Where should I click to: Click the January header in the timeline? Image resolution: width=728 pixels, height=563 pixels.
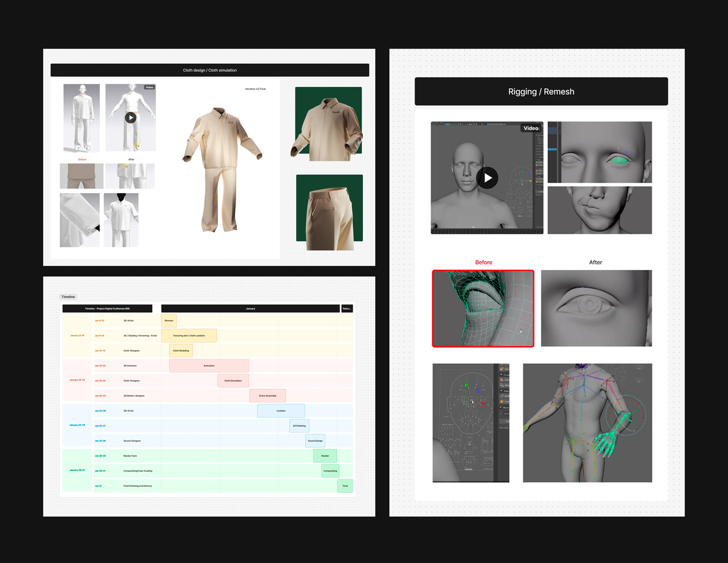click(x=250, y=309)
